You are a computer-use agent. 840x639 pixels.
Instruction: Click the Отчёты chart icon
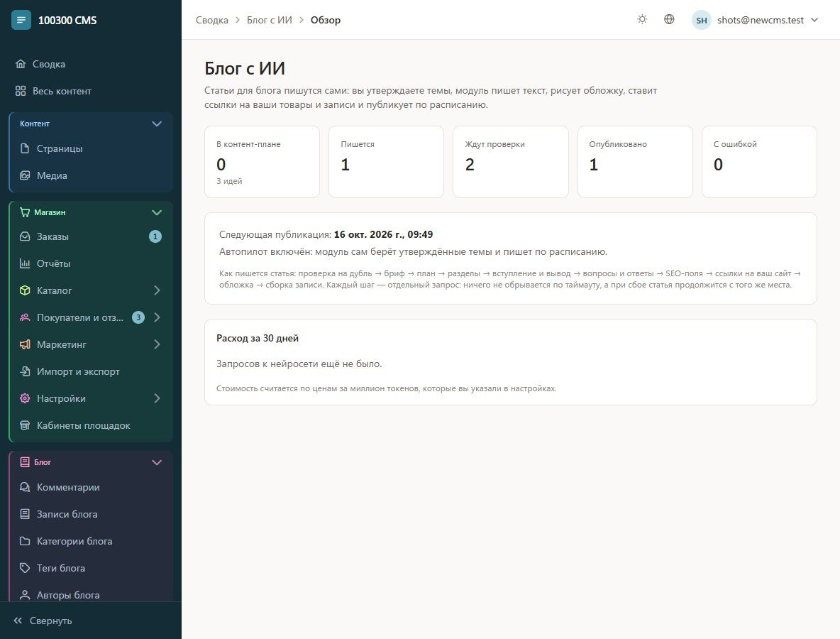[x=25, y=263]
